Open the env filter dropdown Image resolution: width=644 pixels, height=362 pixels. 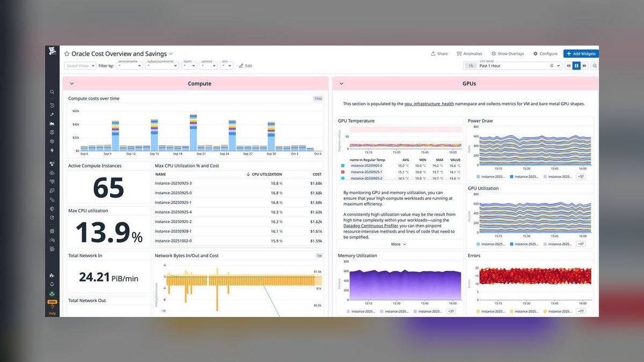click(x=228, y=66)
